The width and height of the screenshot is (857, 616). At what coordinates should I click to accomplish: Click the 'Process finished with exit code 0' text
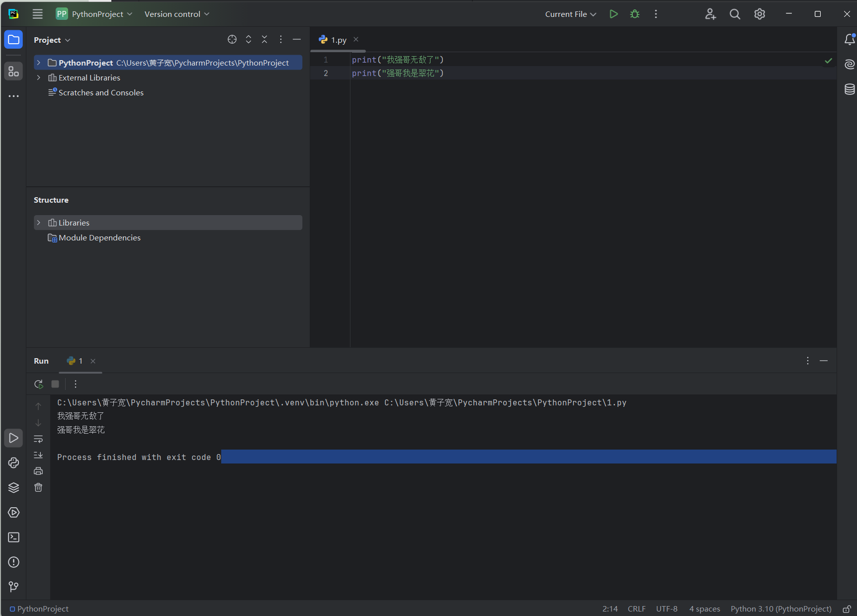[139, 457]
